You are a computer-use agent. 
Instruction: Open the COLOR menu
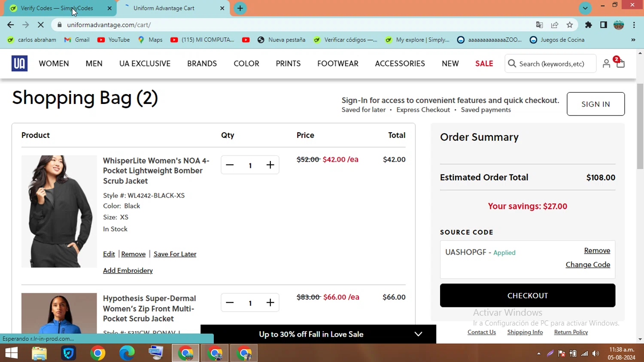[246, 64]
